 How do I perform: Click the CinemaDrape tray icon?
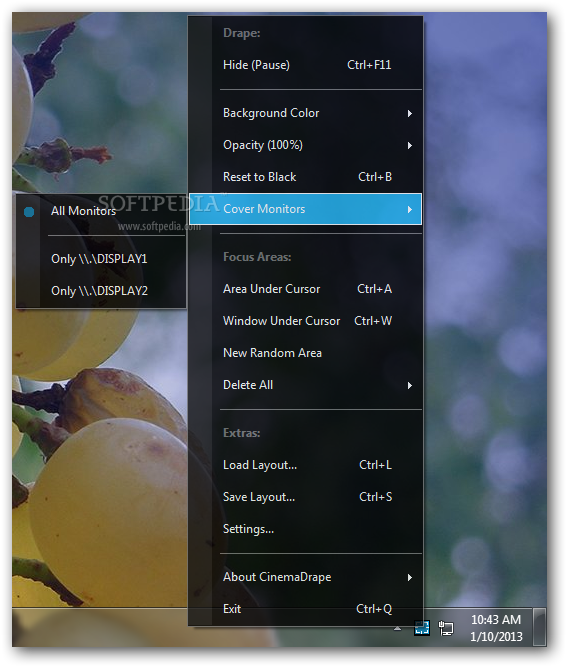(422, 628)
